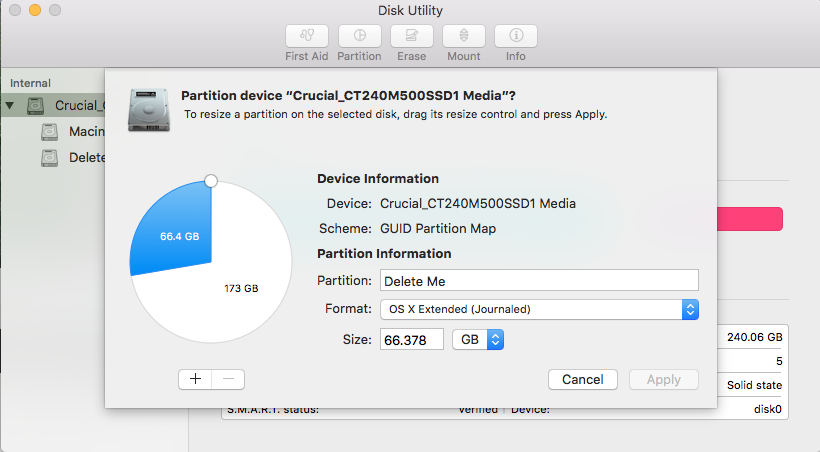
Task: Show disk Info from the toolbar
Action: tap(516, 36)
